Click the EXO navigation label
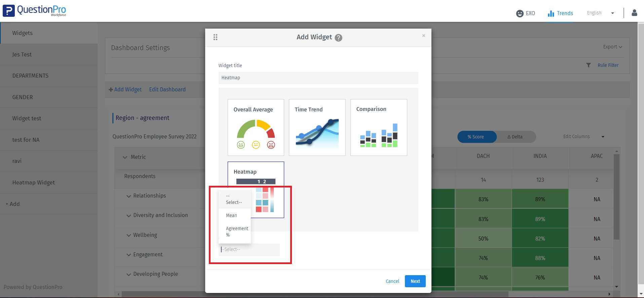Image resolution: width=644 pixels, height=298 pixels. [x=530, y=13]
